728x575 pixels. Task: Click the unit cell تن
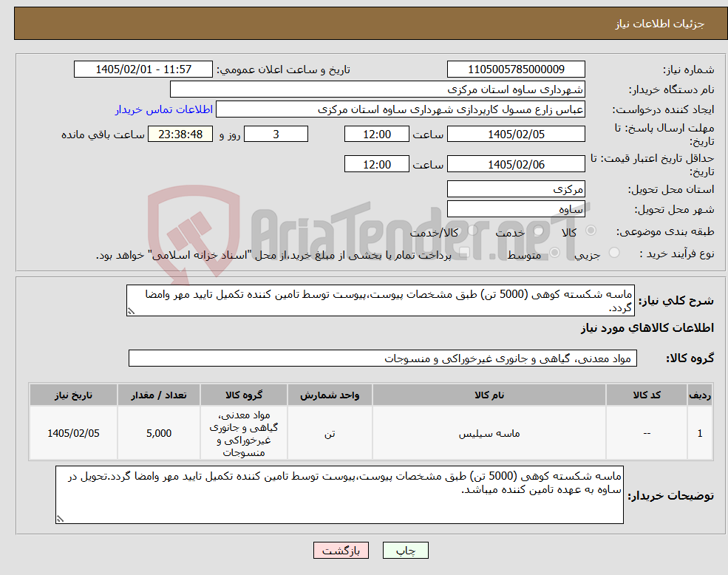click(x=330, y=433)
